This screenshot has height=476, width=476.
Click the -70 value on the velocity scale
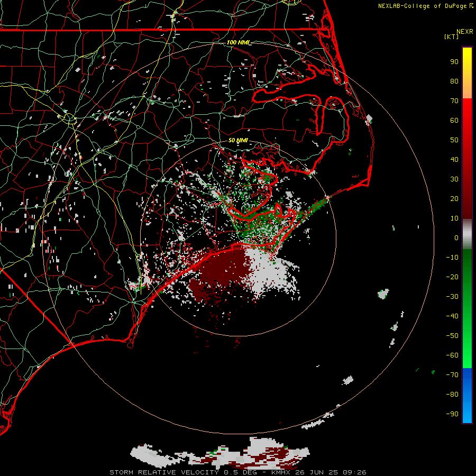(452, 375)
